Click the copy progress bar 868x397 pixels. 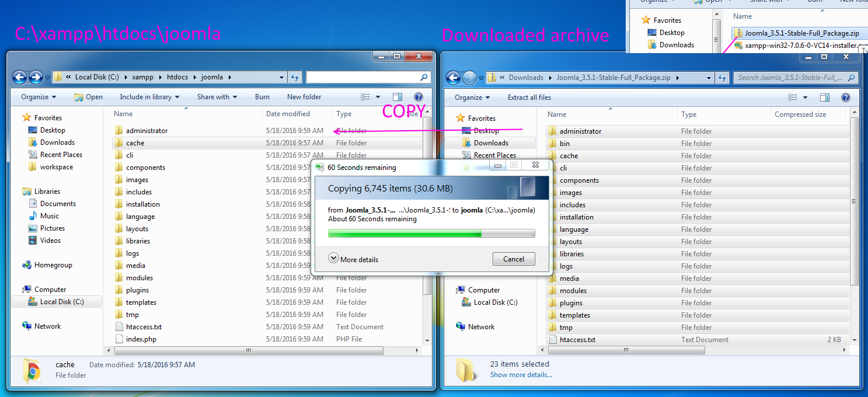(431, 234)
